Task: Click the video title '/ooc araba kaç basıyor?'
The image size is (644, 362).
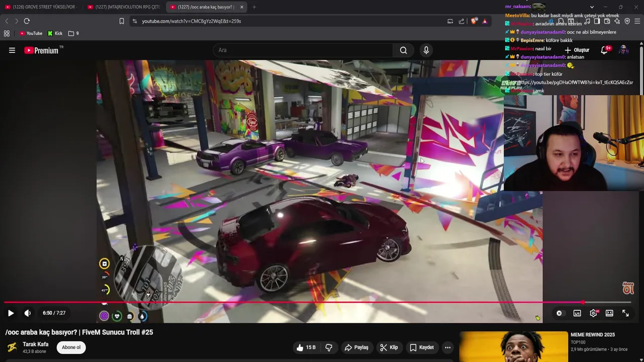Action: pos(79,332)
